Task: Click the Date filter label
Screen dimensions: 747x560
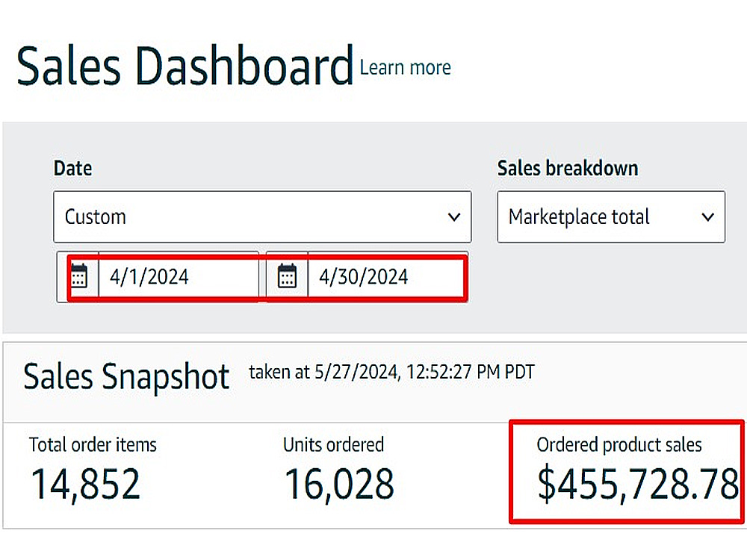Action: (x=73, y=169)
